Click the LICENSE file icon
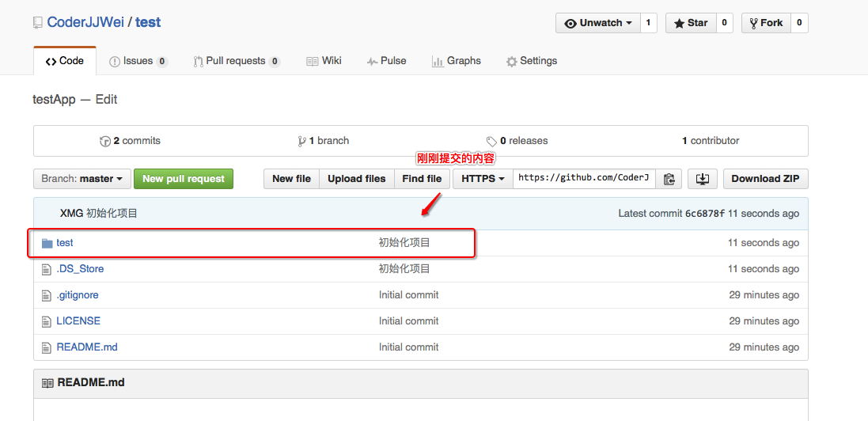The image size is (868, 421). 47,321
